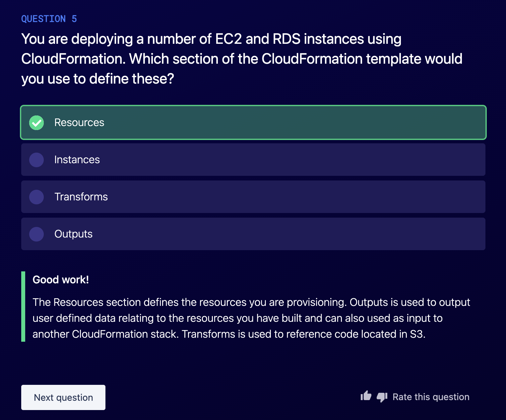Click the thumbs down rating icon
Screen dimensions: 506x420
click(x=382, y=397)
